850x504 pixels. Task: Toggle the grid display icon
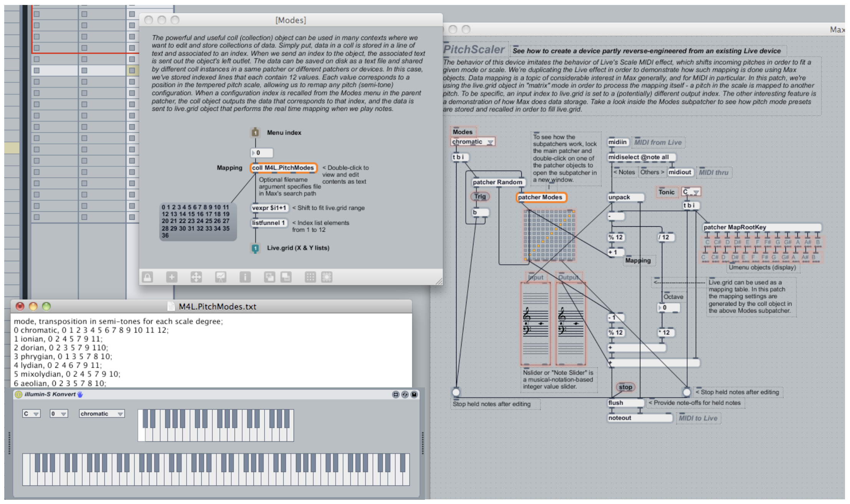[x=310, y=277]
